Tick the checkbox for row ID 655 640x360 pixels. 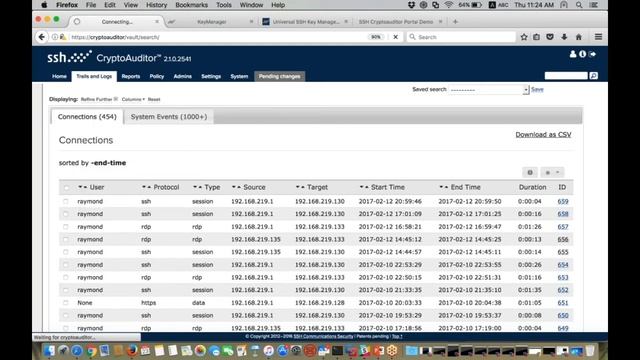66,252
